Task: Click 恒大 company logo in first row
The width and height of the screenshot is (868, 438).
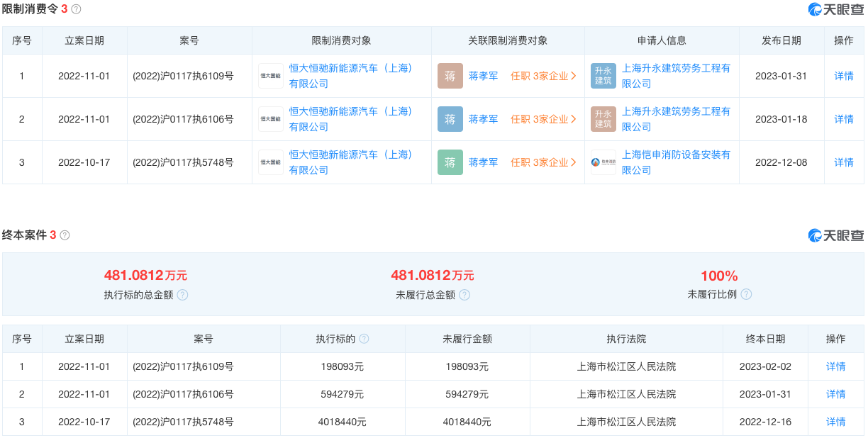Action: point(270,76)
